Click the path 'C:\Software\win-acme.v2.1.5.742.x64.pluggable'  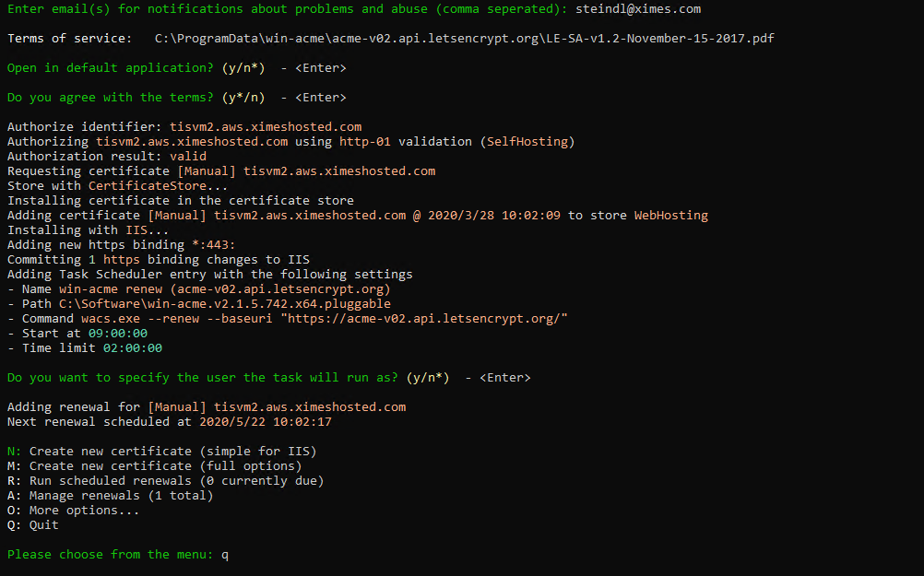click(x=224, y=303)
